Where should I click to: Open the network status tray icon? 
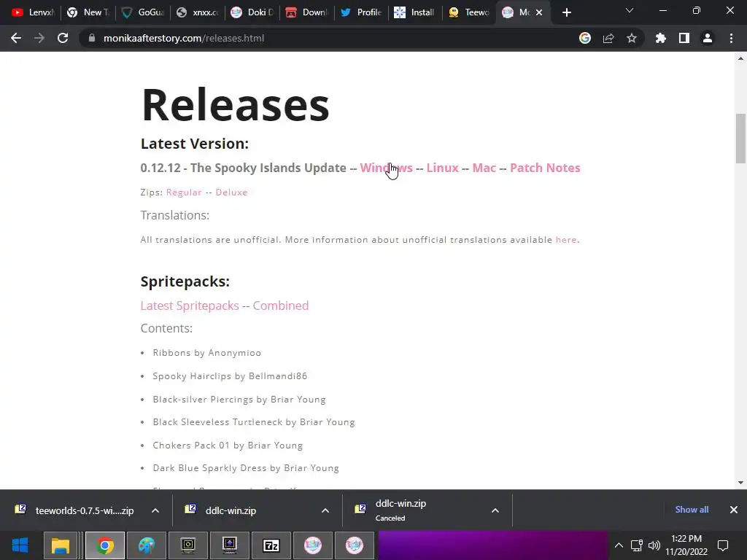636,545
